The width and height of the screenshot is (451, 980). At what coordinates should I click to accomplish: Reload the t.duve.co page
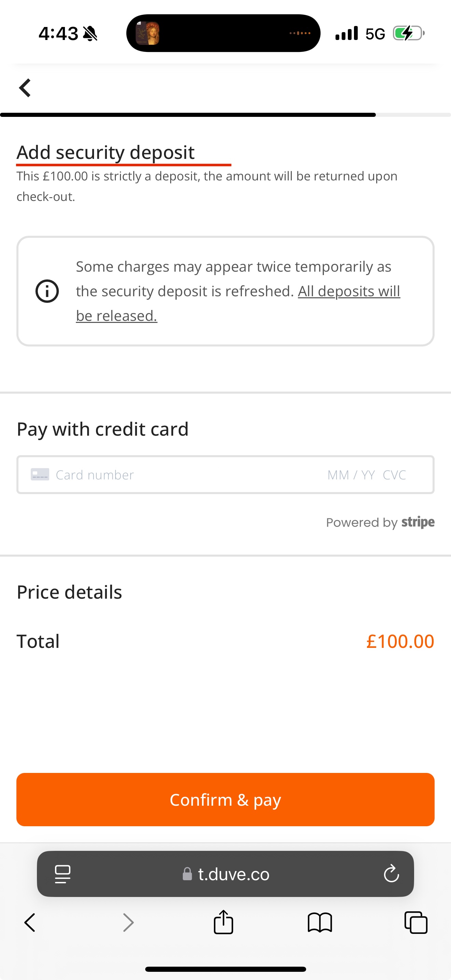(x=391, y=874)
